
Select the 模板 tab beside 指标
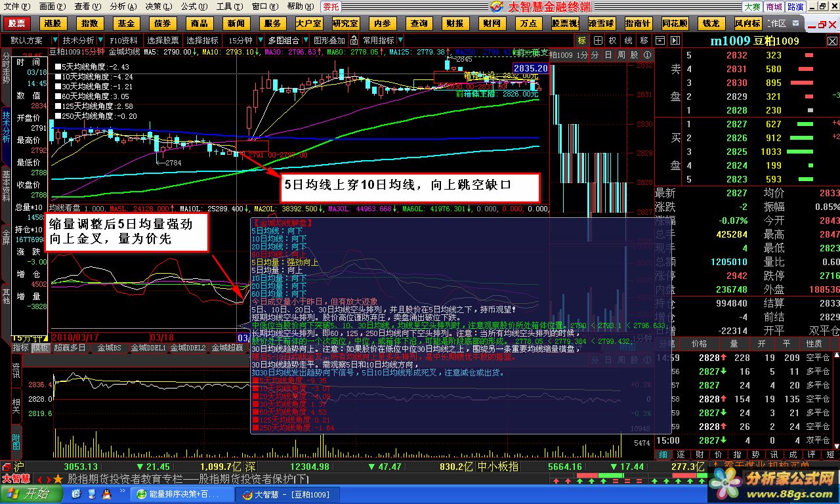(40, 348)
